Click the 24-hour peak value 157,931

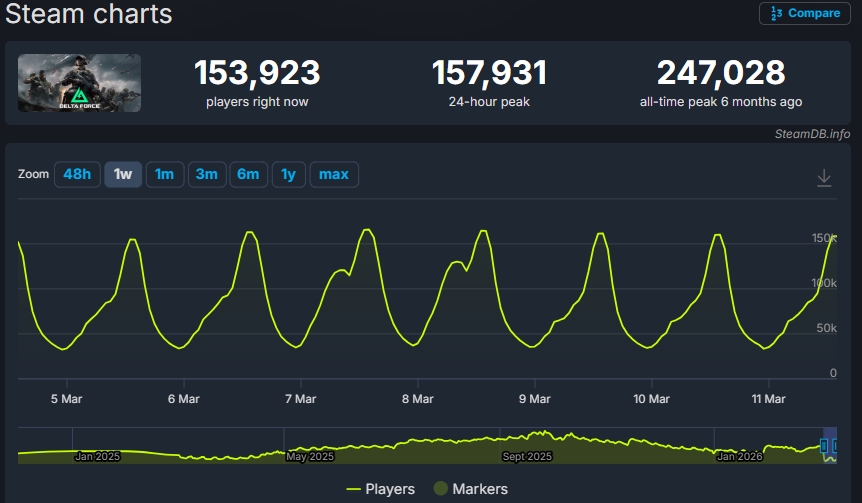tap(488, 73)
